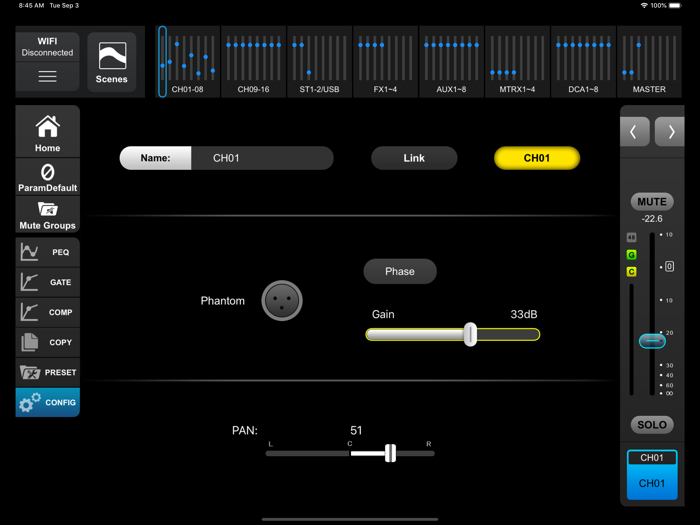
Task: Tap the WIFI Disconnected status
Action: pyautogui.click(x=47, y=47)
